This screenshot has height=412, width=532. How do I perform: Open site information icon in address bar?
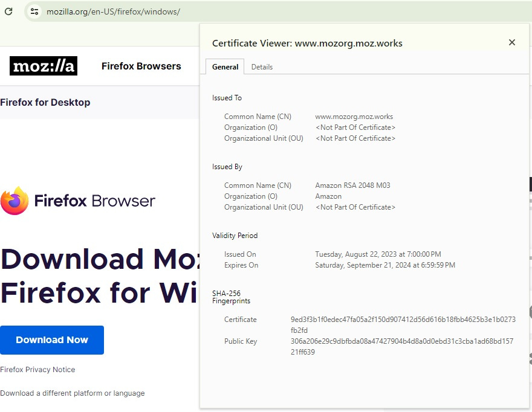pyautogui.click(x=34, y=11)
